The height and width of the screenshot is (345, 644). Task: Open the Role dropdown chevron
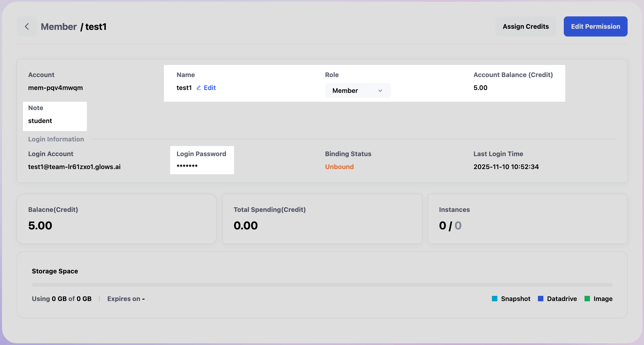[380, 91]
